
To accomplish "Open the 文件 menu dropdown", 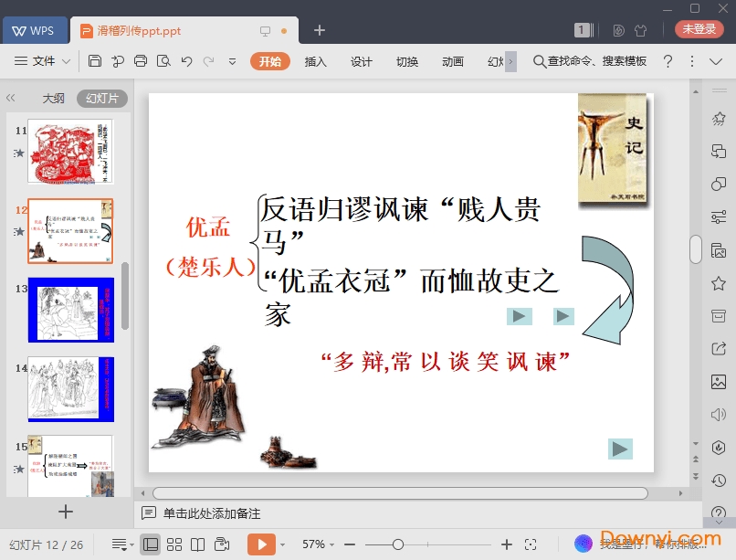I will pos(43,61).
